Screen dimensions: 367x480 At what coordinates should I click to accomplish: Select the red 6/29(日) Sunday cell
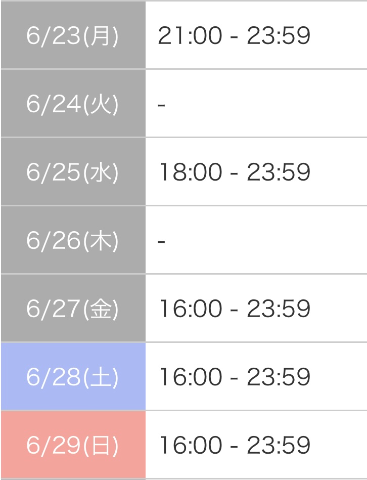73,445
